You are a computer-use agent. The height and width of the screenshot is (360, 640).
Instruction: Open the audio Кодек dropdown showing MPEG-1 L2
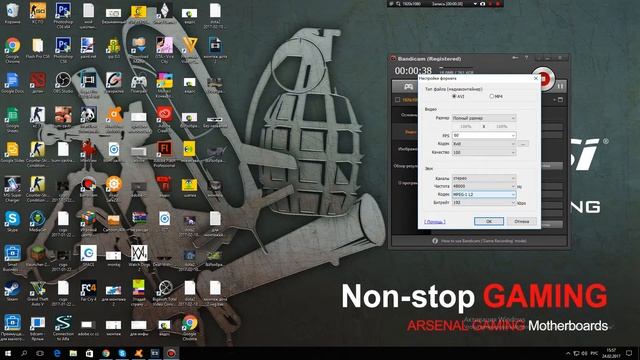pos(484,194)
